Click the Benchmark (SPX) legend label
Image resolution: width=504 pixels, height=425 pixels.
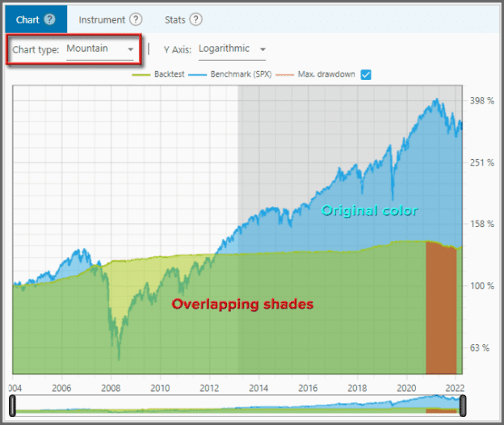click(241, 74)
